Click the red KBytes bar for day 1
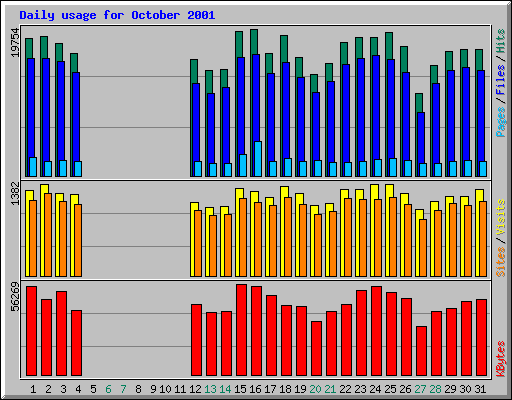512x400 pixels. point(31,331)
